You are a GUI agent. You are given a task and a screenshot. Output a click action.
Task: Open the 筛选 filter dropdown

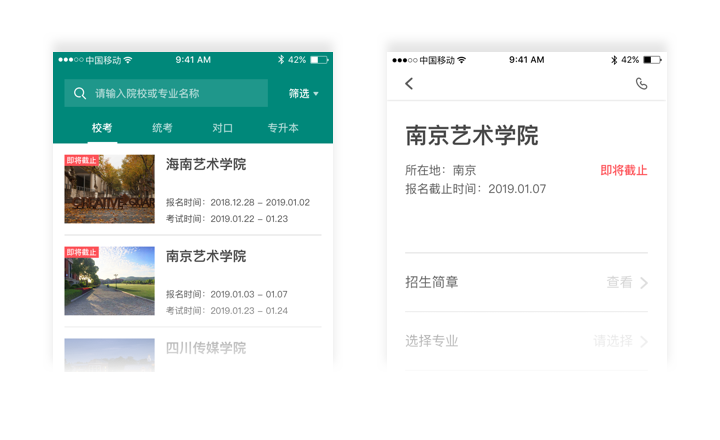coord(304,93)
